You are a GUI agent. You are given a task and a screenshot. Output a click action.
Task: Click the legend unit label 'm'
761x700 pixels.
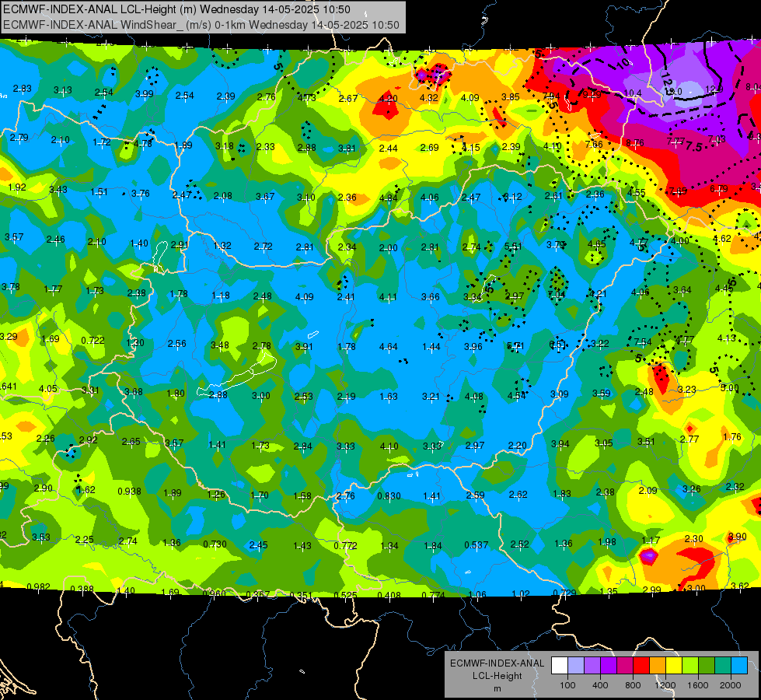[497, 688]
